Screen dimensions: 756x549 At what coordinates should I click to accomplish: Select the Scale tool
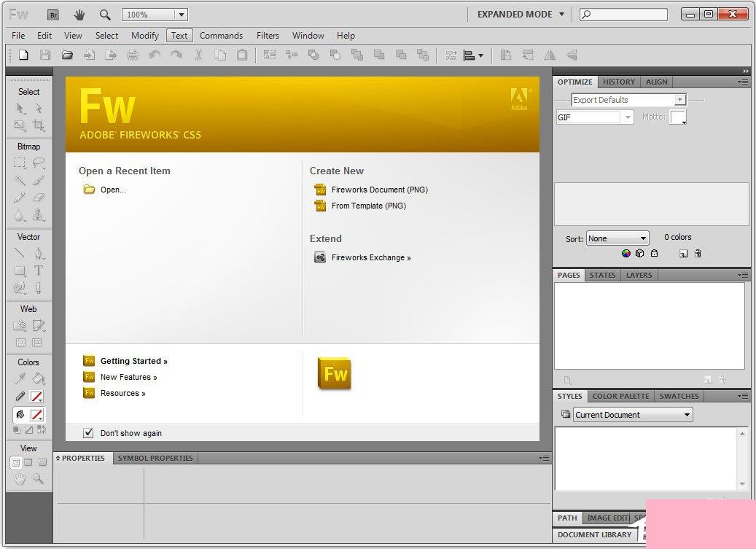[x=20, y=126]
